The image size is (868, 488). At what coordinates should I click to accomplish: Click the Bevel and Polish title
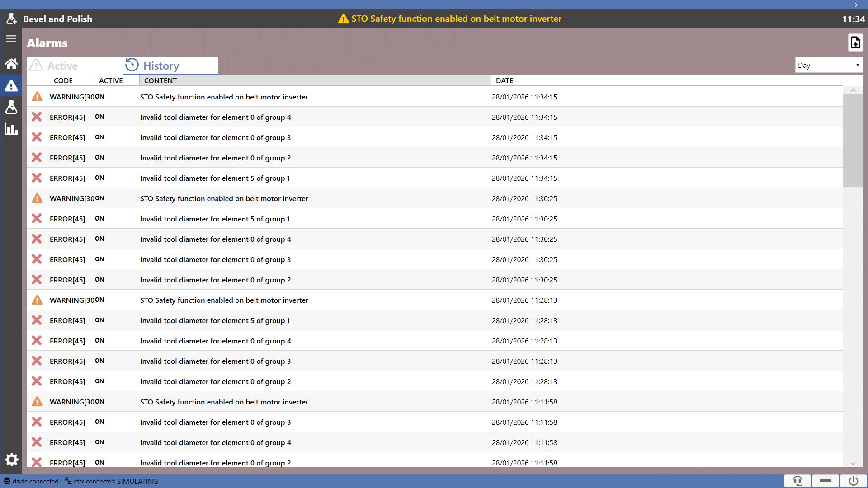(x=57, y=19)
